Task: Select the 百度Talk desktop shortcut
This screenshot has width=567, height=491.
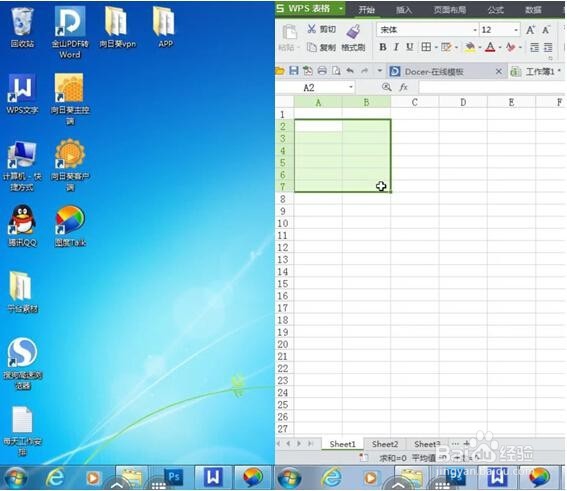Action: click(70, 226)
